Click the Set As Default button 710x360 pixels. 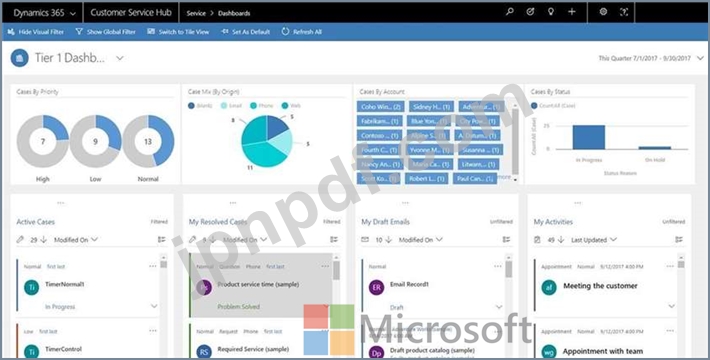point(245,32)
